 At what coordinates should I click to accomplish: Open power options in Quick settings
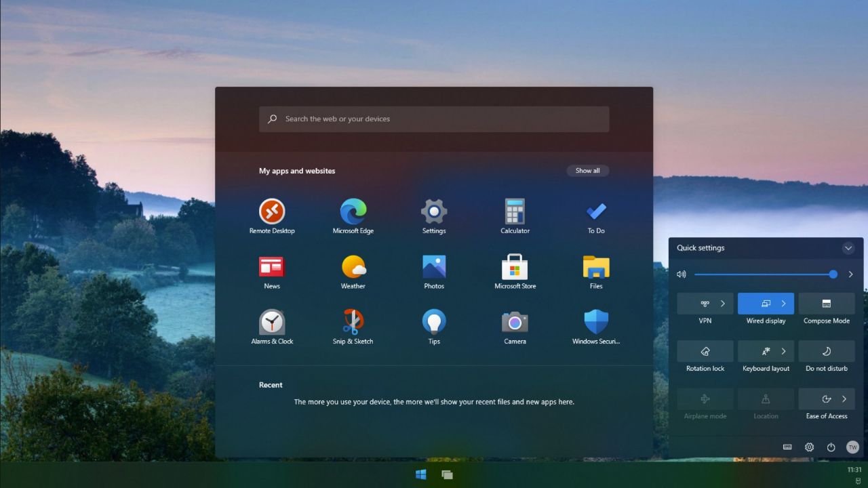(831, 447)
